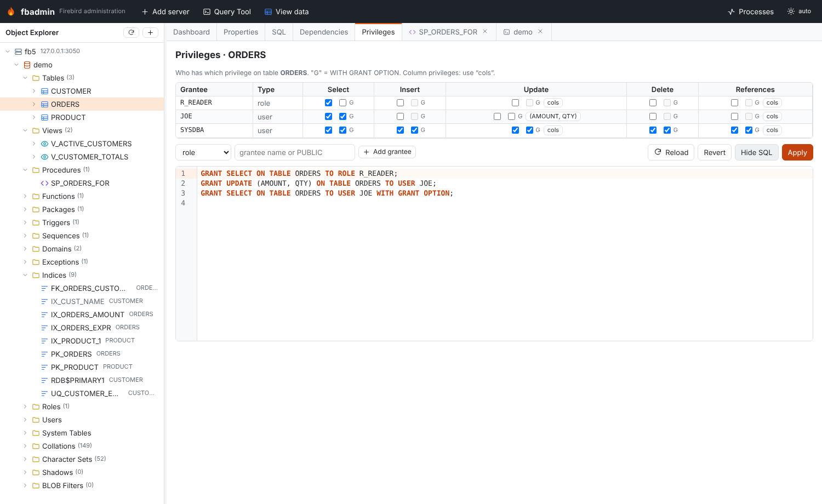Click the Revert button
The image size is (822, 504).
[x=715, y=152]
